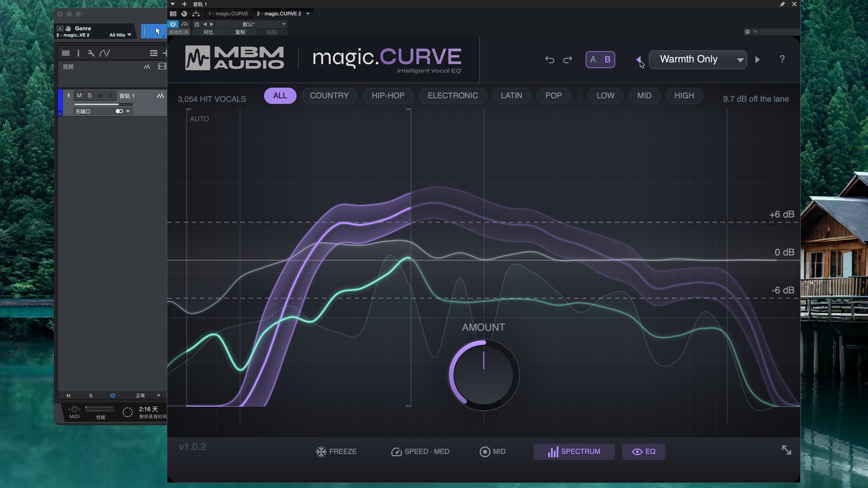The height and width of the screenshot is (488, 868).
Task: Select B state in the A/B comparison
Action: pos(608,59)
